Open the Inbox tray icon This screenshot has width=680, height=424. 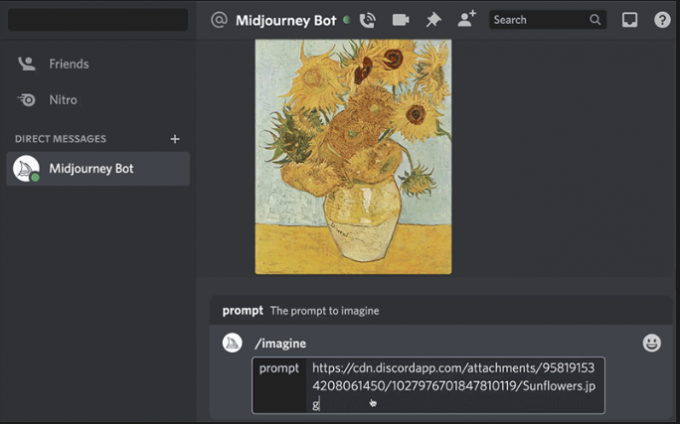point(629,20)
